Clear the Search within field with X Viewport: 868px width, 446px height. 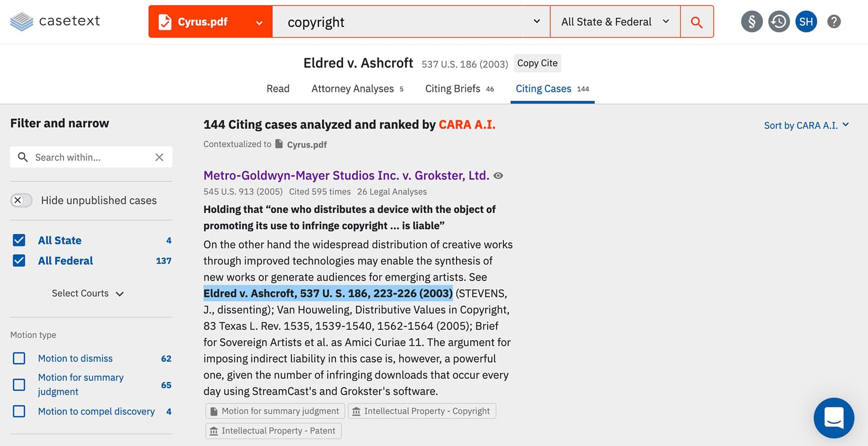pyautogui.click(x=159, y=157)
